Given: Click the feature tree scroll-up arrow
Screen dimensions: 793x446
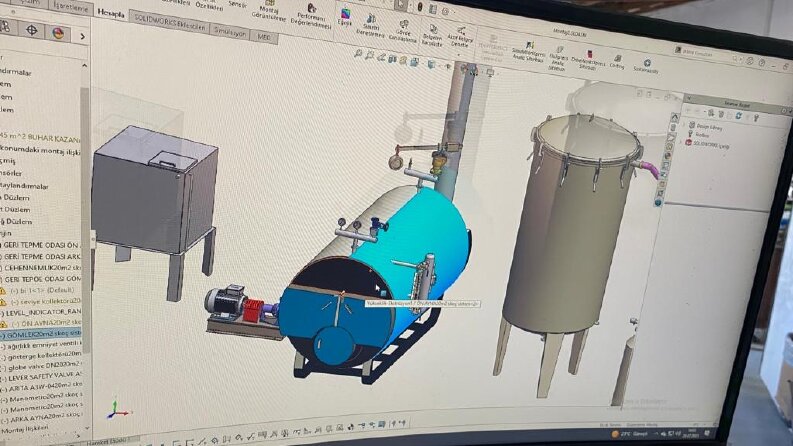Looking at the screenshot, I should click(x=84, y=65).
